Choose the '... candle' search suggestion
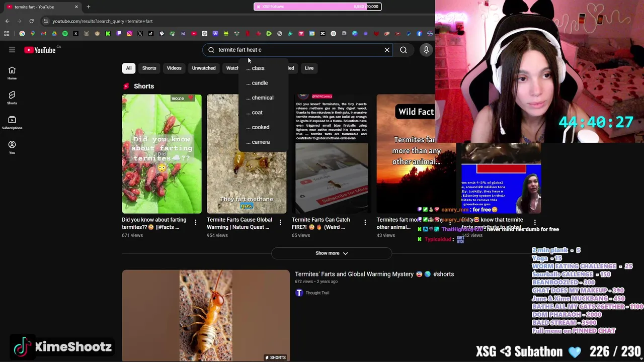This screenshot has height=362, width=644. 263,83
